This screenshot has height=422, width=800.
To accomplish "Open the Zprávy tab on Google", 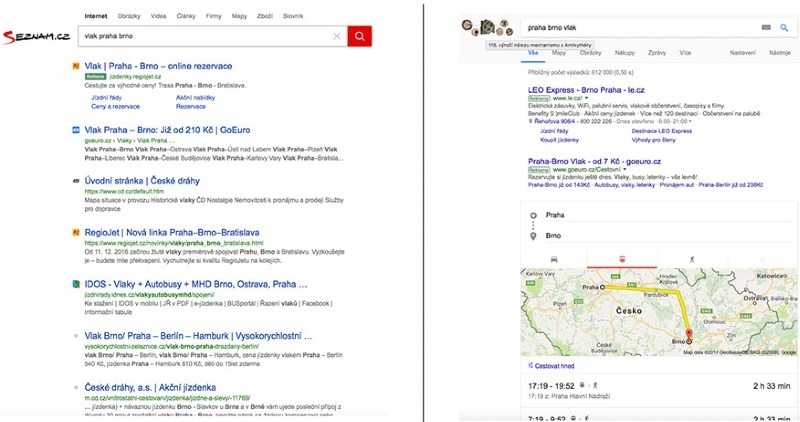I will [x=657, y=53].
